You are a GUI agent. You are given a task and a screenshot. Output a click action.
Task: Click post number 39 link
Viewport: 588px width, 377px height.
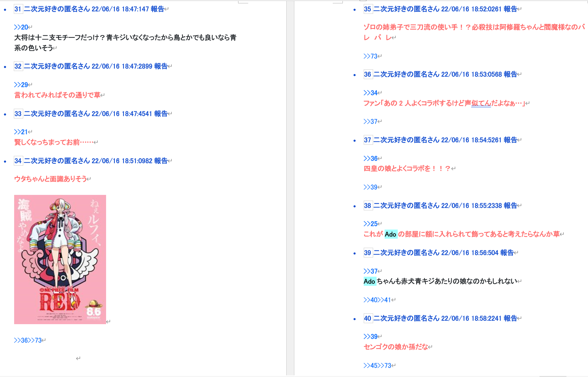[367, 253]
